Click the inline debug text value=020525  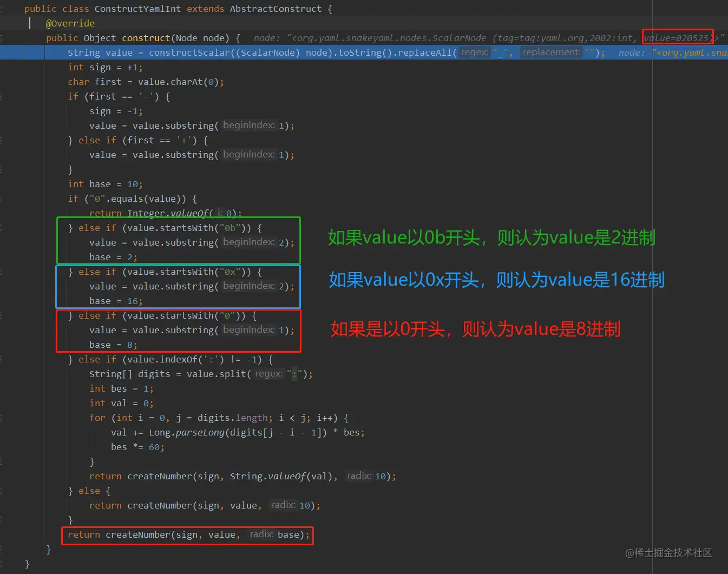(x=677, y=38)
